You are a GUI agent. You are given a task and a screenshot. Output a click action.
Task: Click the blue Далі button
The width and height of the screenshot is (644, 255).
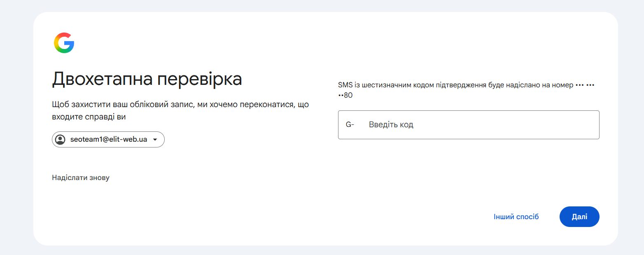coord(579,217)
